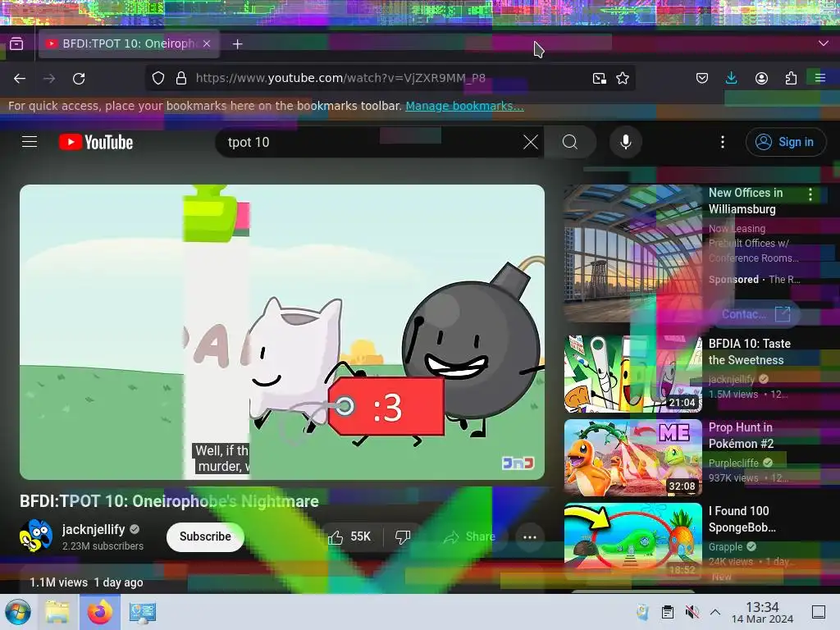Click the Sign in button
The width and height of the screenshot is (840, 630).
pos(785,142)
